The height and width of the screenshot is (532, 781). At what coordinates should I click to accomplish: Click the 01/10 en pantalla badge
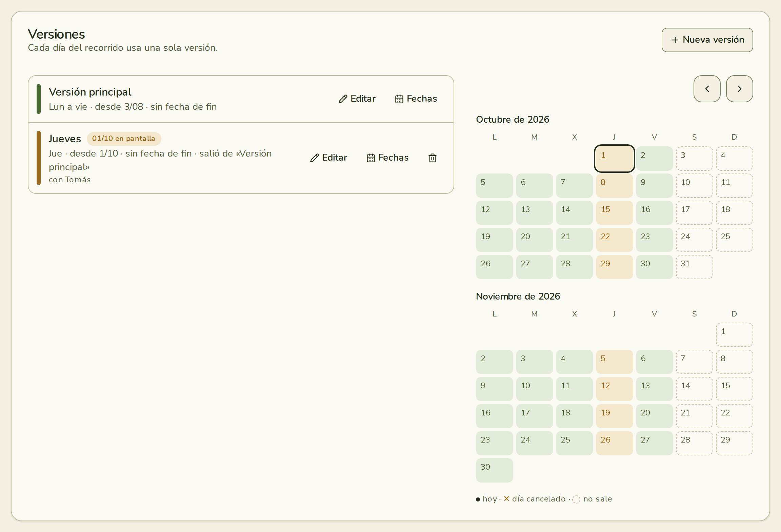[x=124, y=139]
